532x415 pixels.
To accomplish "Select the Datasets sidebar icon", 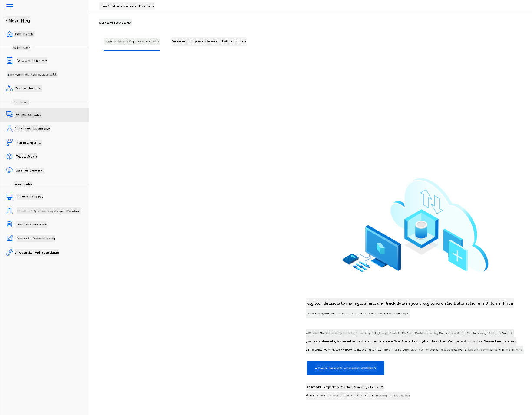I will [10, 115].
